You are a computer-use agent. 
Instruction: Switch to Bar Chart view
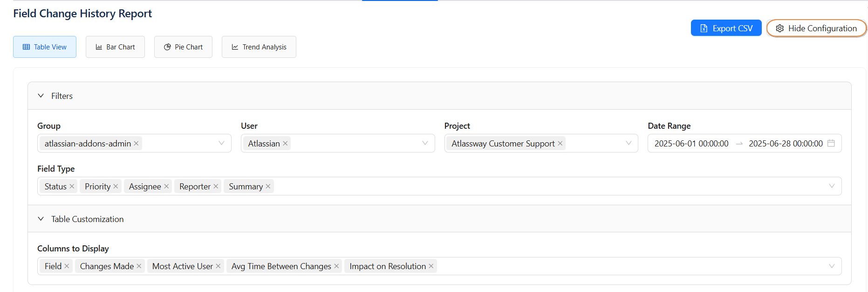(115, 47)
